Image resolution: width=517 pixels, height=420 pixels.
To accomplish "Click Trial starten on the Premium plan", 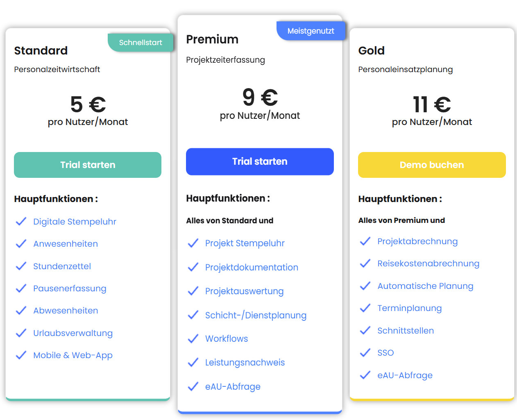I will point(260,161).
